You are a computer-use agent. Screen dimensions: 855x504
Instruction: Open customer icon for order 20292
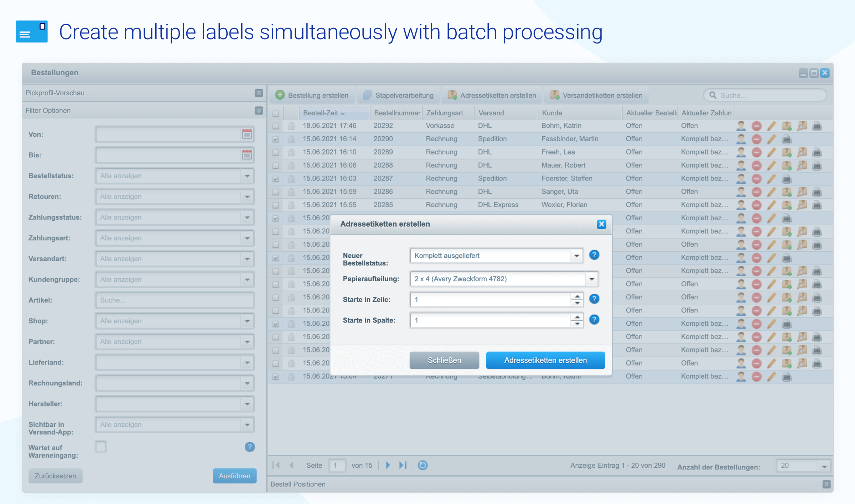pos(741,126)
